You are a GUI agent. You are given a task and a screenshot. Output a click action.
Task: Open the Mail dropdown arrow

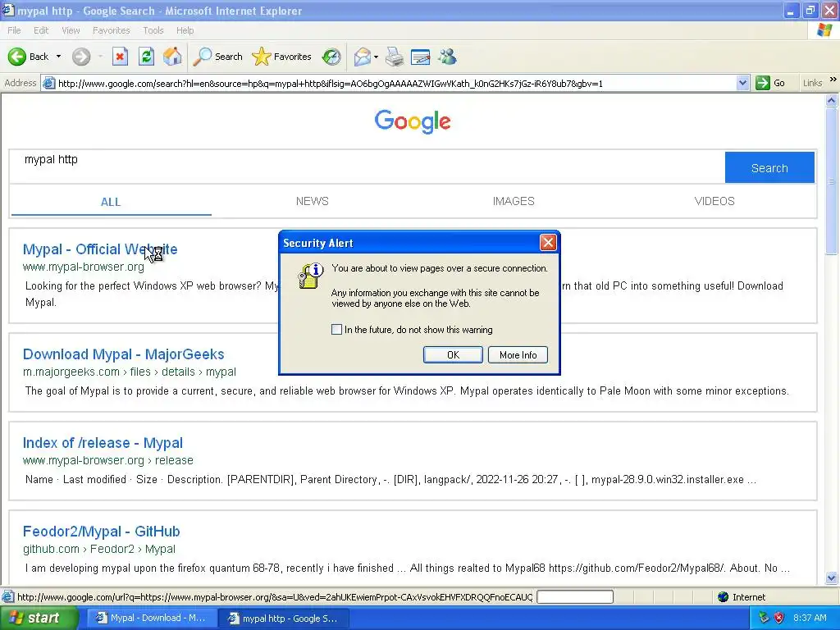click(376, 57)
